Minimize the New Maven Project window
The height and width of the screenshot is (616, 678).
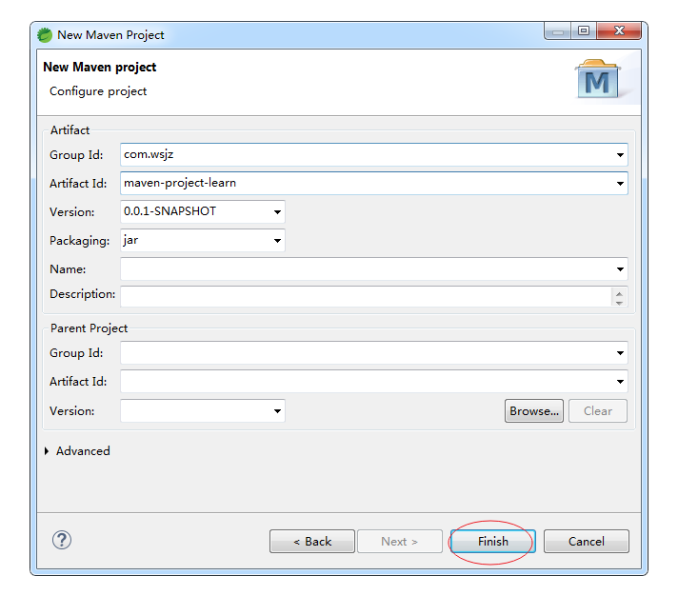coord(558,30)
